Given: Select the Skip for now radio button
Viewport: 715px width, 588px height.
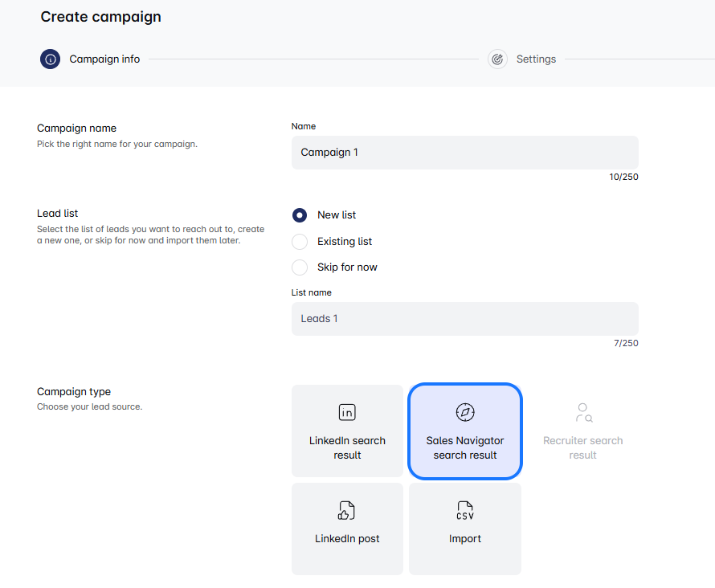Looking at the screenshot, I should pyautogui.click(x=300, y=267).
